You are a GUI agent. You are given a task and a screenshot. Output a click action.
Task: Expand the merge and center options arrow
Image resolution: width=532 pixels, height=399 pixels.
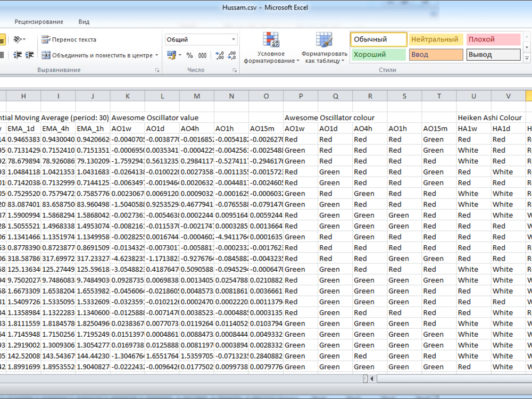(x=157, y=55)
